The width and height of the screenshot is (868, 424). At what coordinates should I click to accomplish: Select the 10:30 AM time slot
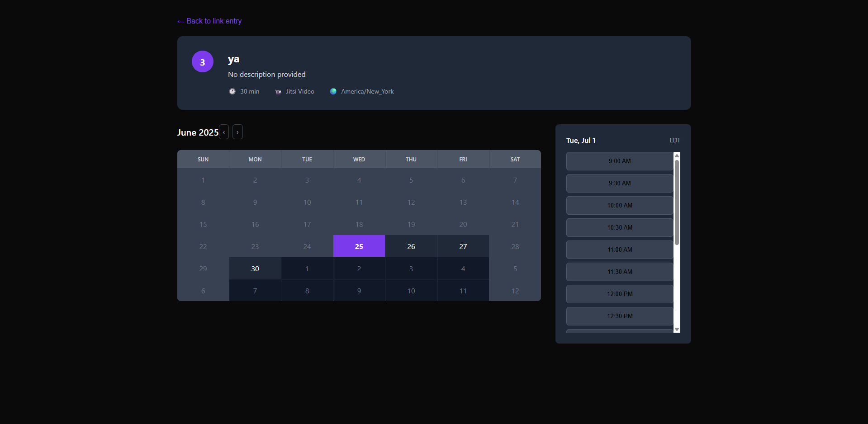619,227
